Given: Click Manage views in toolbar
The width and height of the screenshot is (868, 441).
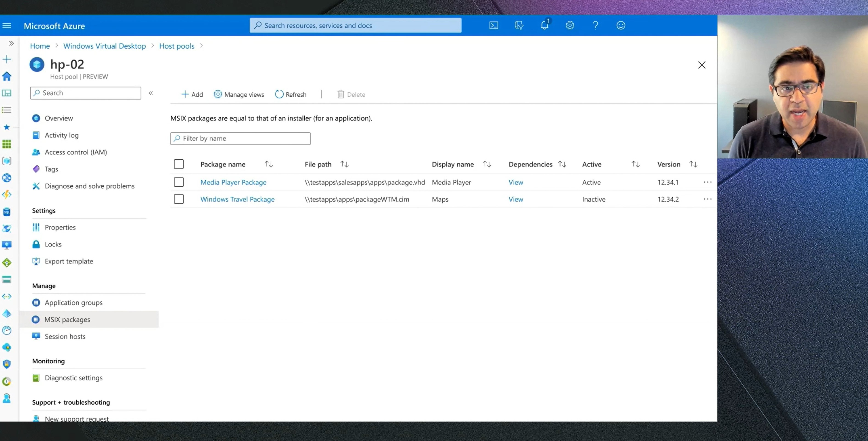Looking at the screenshot, I should pyautogui.click(x=239, y=94).
